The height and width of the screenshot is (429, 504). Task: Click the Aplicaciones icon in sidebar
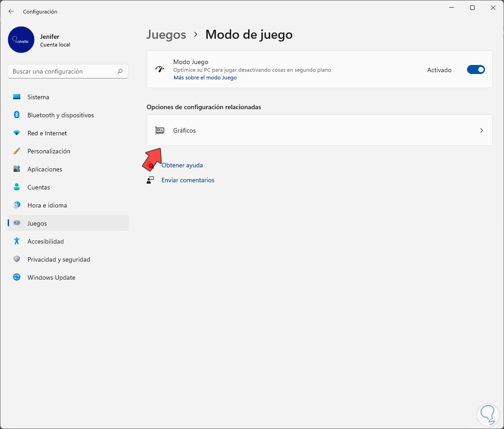coord(17,169)
